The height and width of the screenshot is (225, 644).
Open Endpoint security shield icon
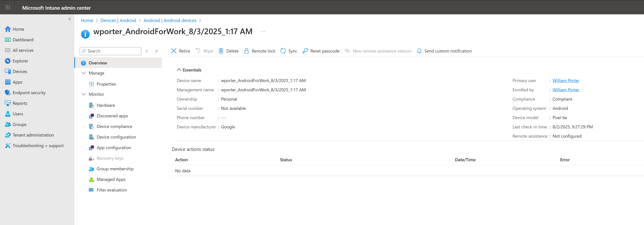point(8,92)
